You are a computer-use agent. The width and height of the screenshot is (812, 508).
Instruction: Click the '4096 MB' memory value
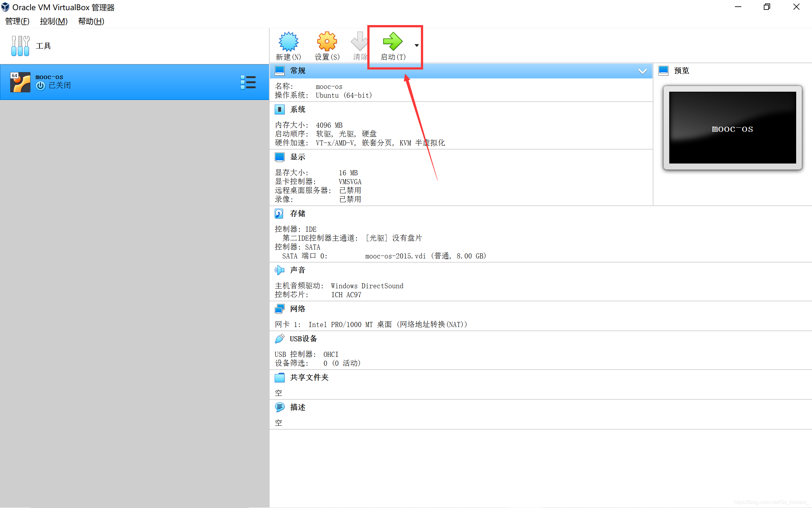coord(329,125)
